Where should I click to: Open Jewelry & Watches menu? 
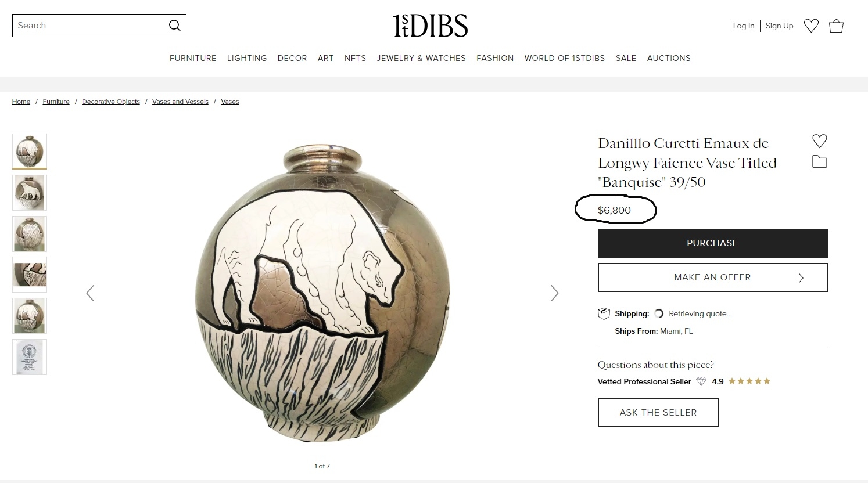coord(421,58)
